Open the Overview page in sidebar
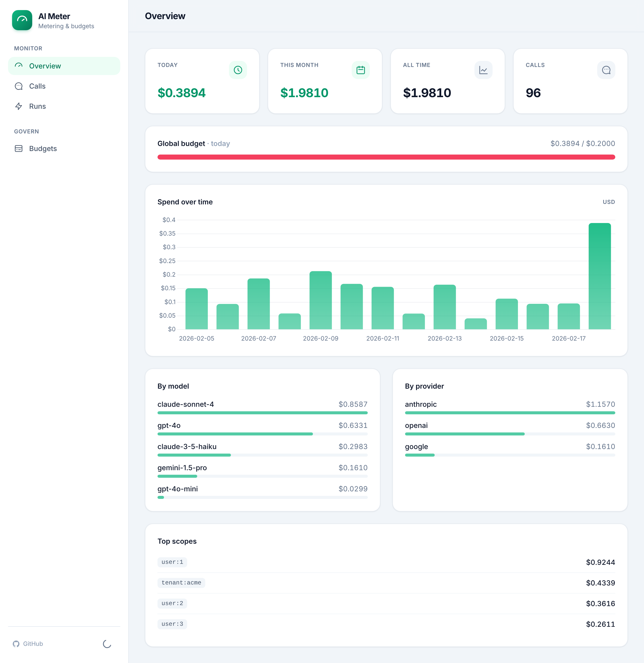The width and height of the screenshot is (644, 663). click(64, 66)
